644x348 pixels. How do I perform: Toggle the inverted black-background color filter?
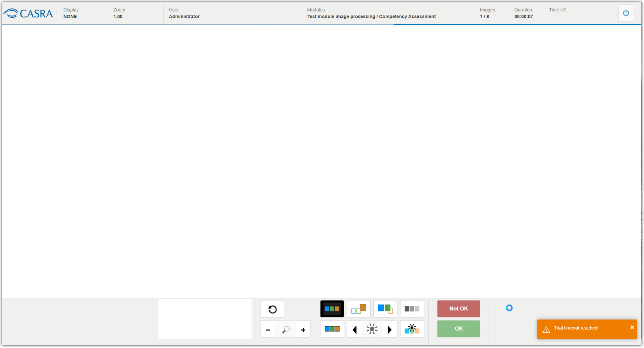coord(332,309)
